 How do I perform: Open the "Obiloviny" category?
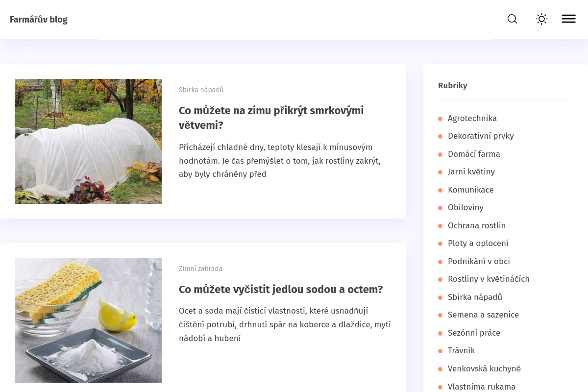(x=465, y=208)
